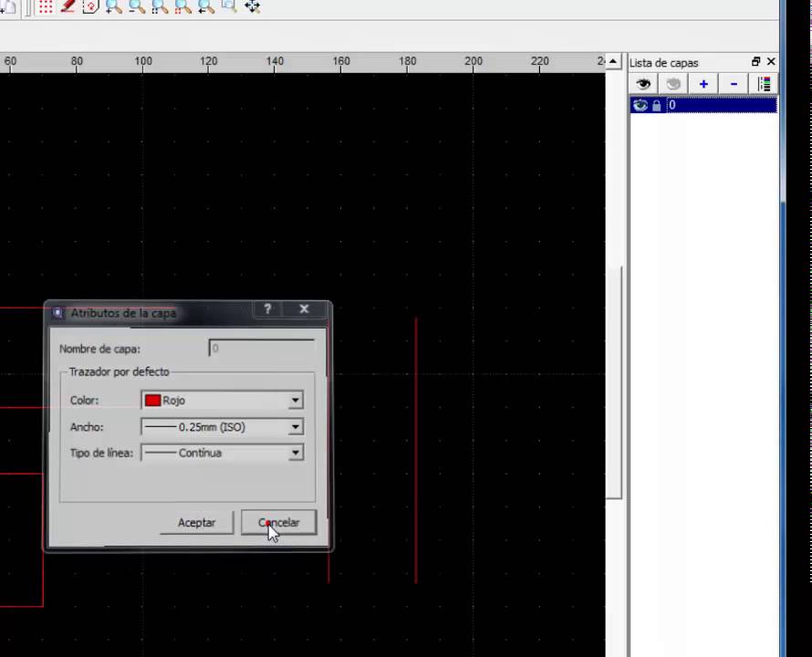
Task: Toggle the grid display icon in toolbar
Action: coord(46,6)
